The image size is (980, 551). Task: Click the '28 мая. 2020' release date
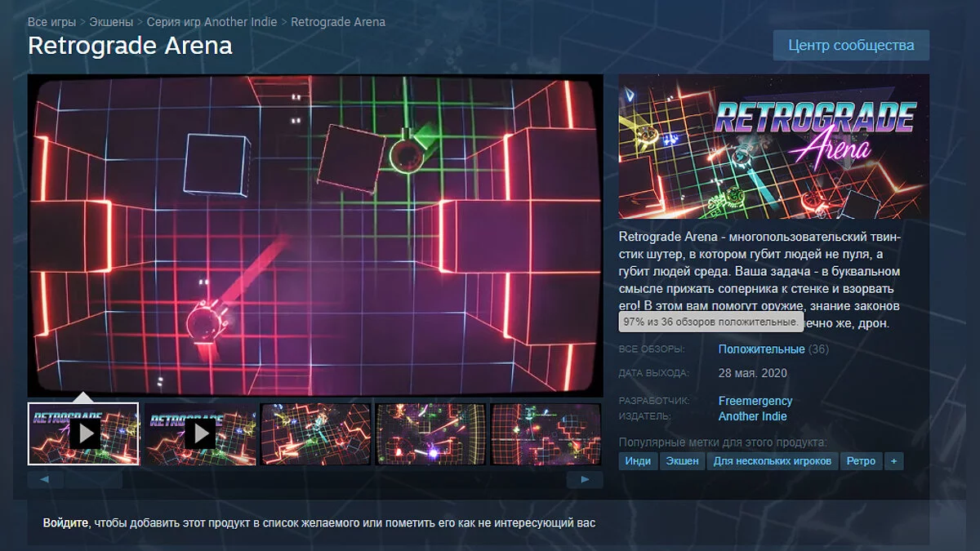tap(753, 373)
